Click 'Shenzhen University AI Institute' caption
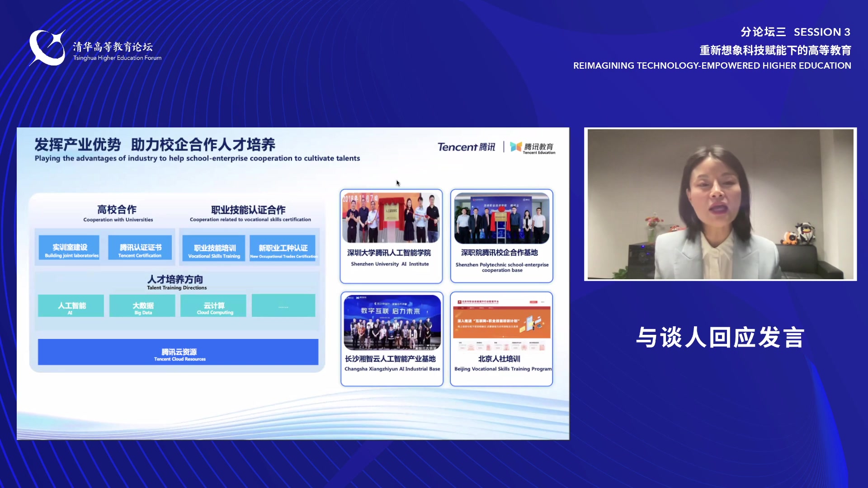 click(x=390, y=264)
